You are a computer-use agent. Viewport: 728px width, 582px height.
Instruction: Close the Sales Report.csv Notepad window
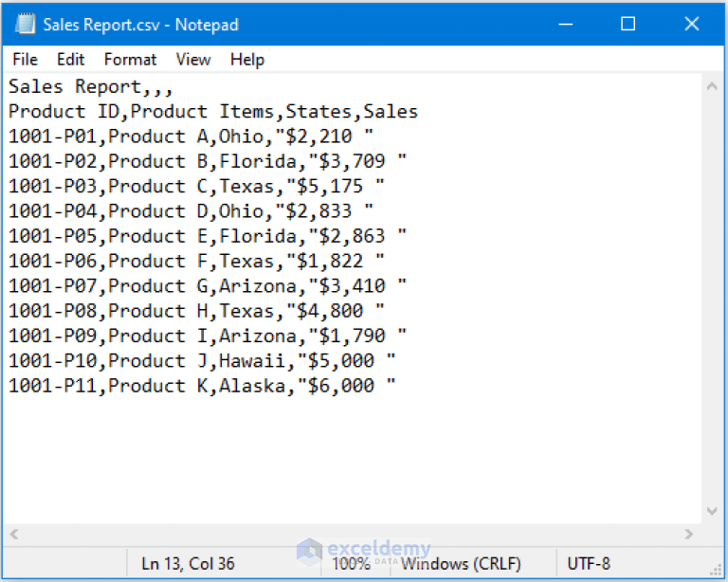coord(692,24)
